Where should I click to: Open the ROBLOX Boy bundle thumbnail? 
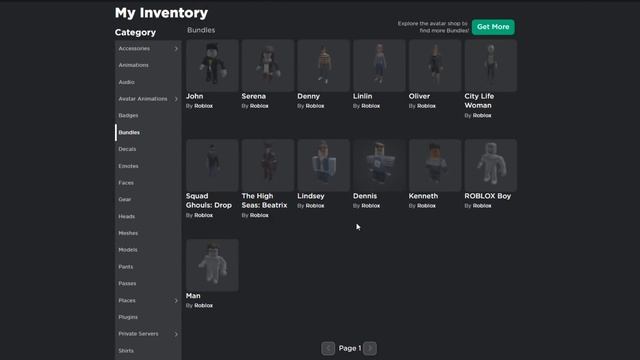click(x=491, y=165)
